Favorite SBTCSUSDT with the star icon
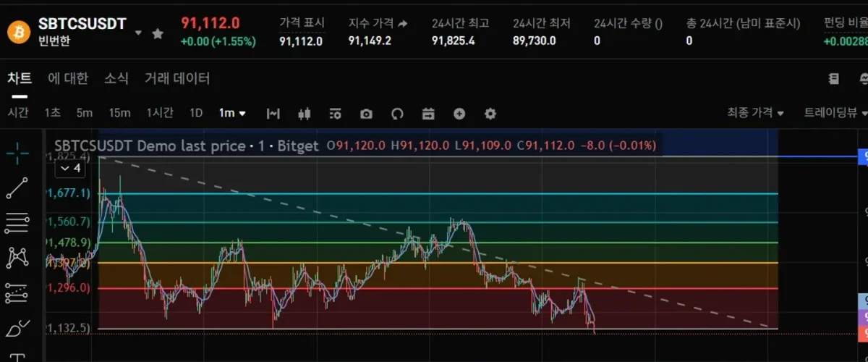 pyautogui.click(x=158, y=33)
